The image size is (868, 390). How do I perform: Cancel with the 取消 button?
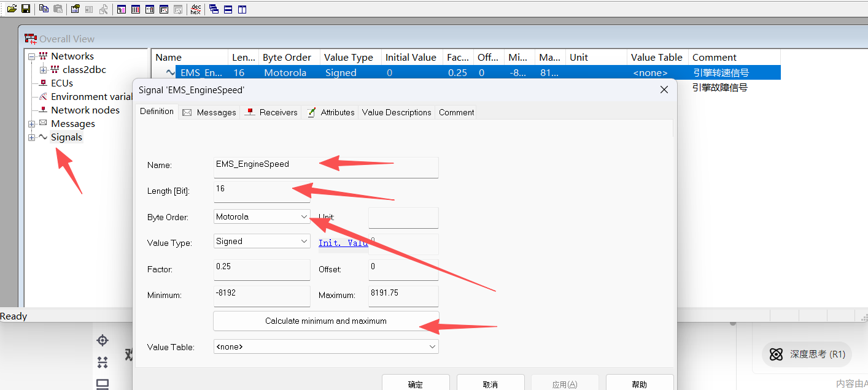490,383
